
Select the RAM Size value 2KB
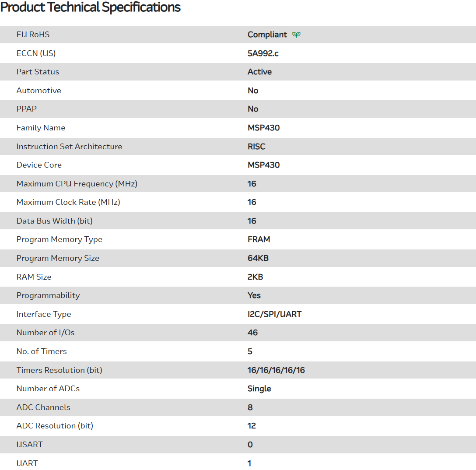coord(255,277)
